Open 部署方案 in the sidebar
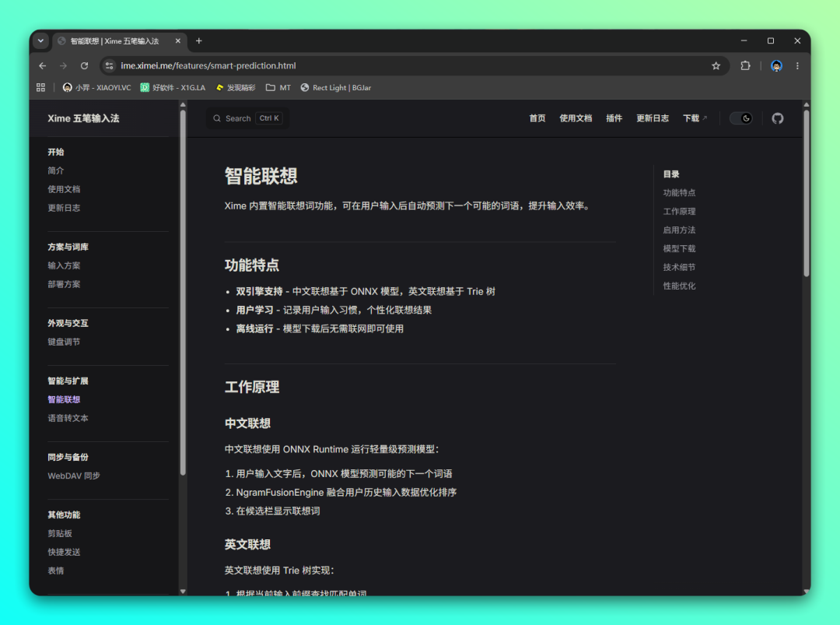 [64, 285]
